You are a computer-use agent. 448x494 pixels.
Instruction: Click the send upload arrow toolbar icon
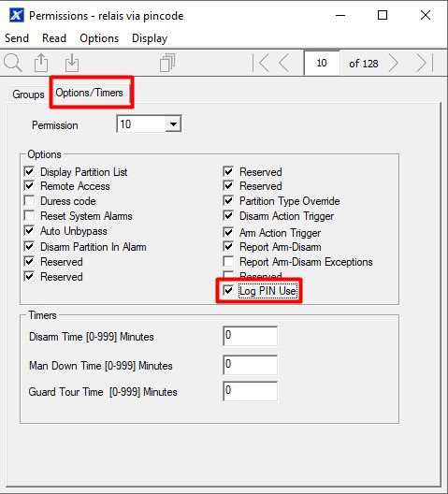click(x=41, y=63)
